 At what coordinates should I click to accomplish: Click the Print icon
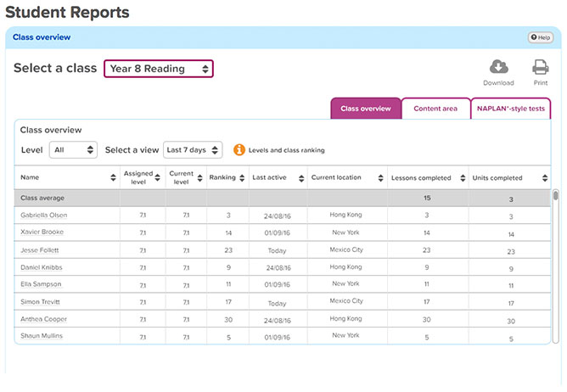(x=540, y=68)
